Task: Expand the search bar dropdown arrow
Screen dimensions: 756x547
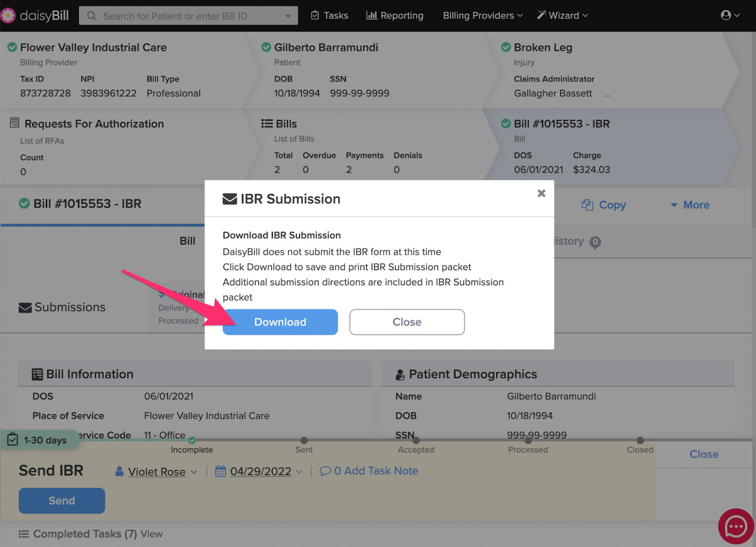Action: point(288,17)
